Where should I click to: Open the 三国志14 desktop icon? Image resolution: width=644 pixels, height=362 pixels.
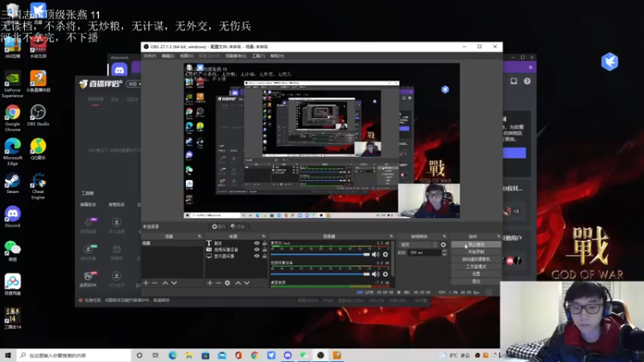click(x=12, y=318)
